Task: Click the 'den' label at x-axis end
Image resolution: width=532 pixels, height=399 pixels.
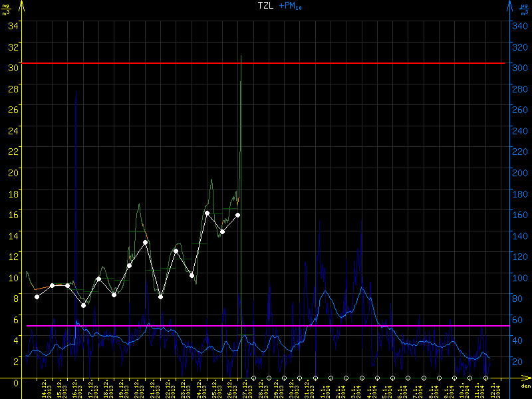Action: pos(525,386)
